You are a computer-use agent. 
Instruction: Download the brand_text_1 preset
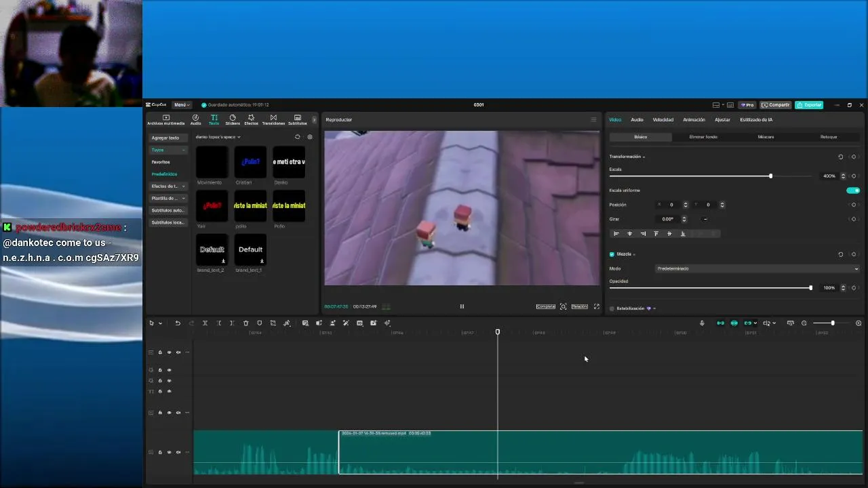[261, 261]
